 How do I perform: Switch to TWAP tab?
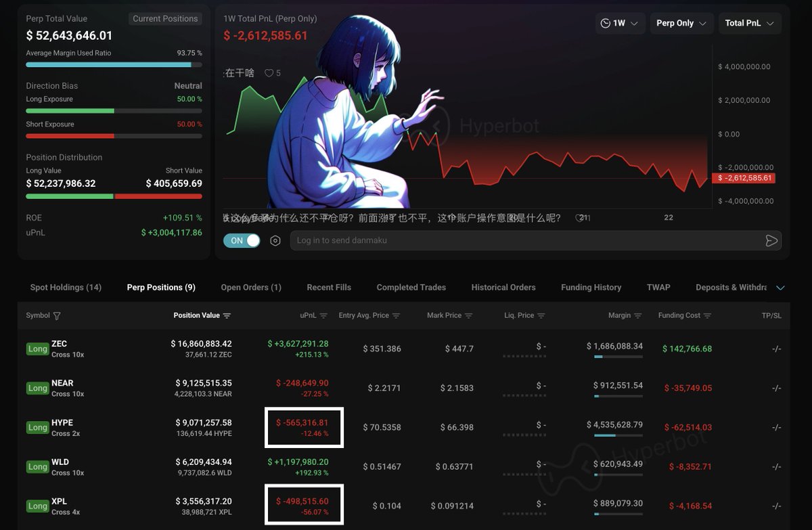658,288
